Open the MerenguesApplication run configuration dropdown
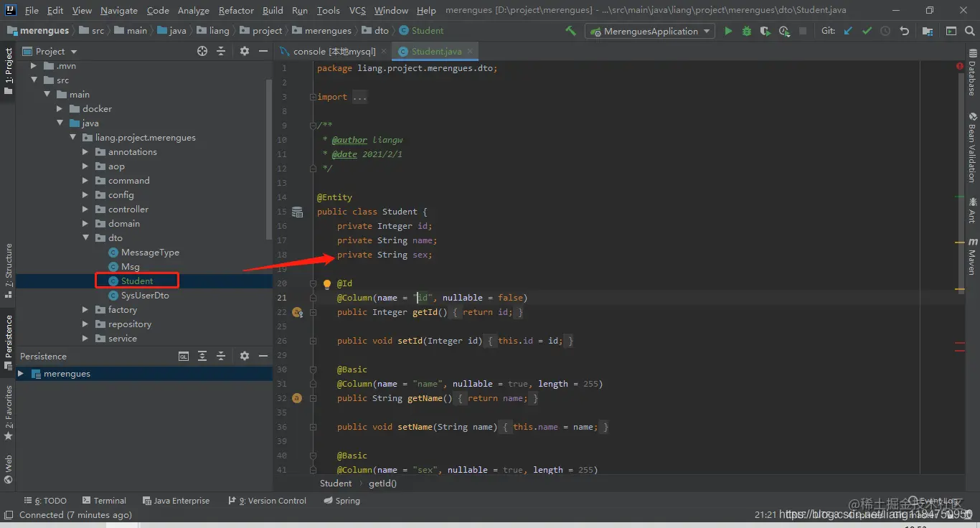Screen dimensions: 980x528 pos(650,31)
